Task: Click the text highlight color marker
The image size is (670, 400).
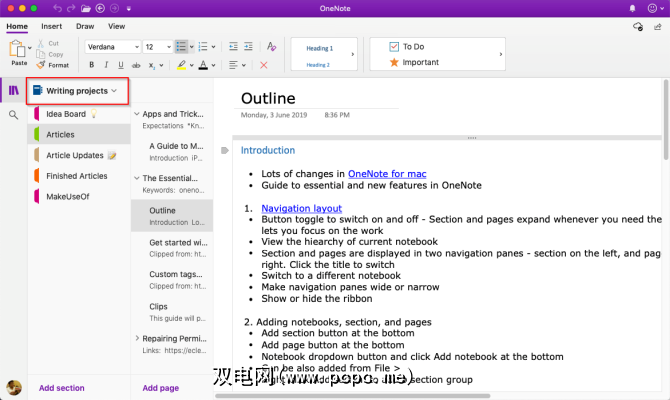Action: click(181, 65)
